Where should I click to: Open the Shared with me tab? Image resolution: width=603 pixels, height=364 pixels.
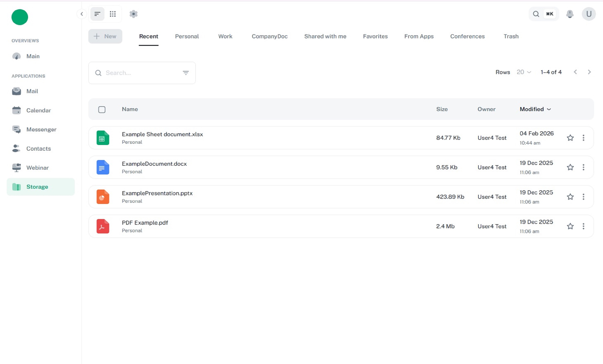(x=325, y=36)
